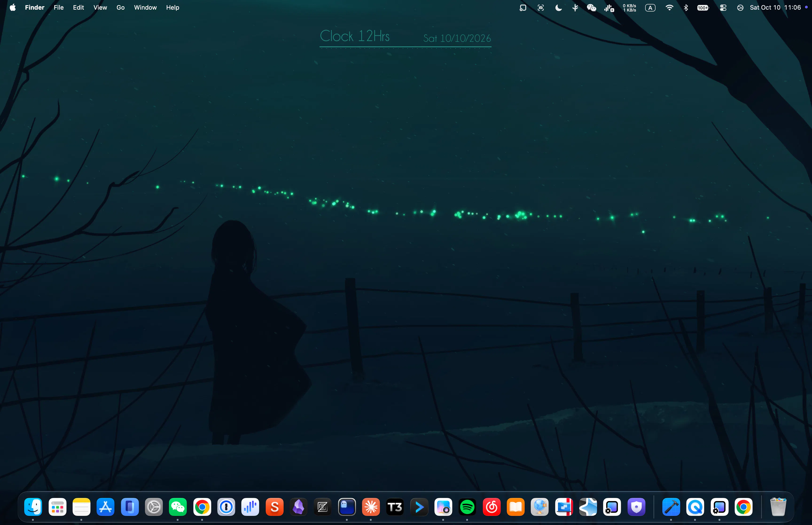The image size is (812, 525).
Task: Open the network speed KB/s monitor
Action: click(629, 8)
